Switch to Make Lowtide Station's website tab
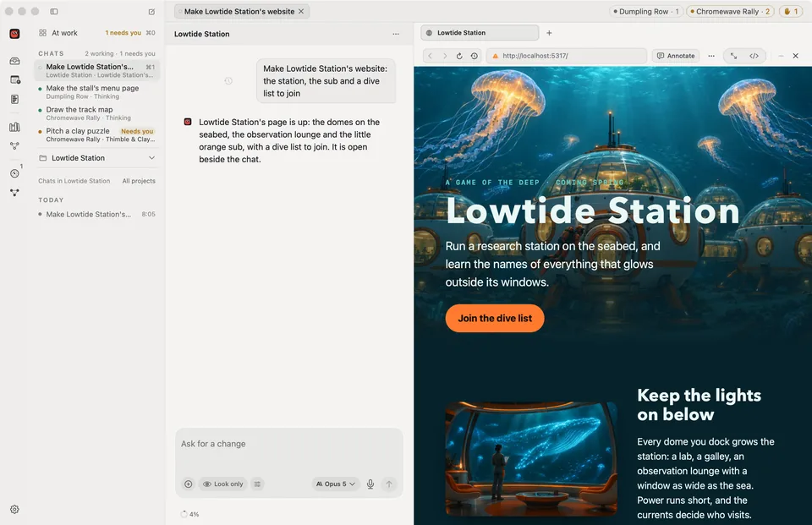This screenshot has height=525, width=812. [239, 11]
